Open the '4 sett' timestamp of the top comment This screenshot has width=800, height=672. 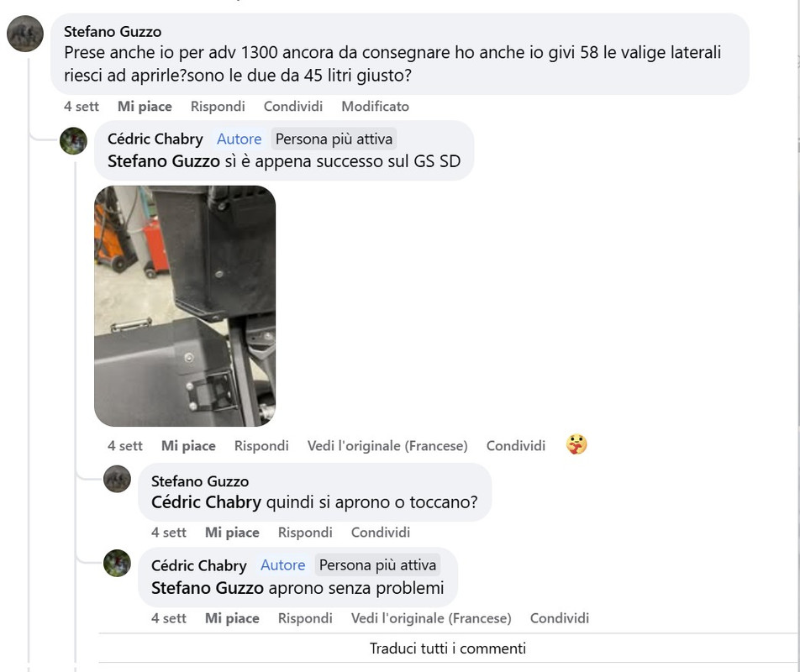pos(82,106)
